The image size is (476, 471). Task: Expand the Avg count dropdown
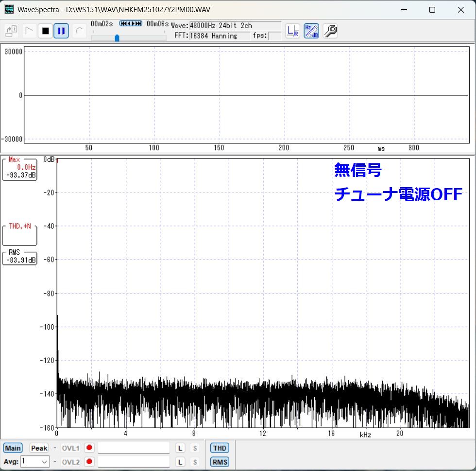pos(45,462)
